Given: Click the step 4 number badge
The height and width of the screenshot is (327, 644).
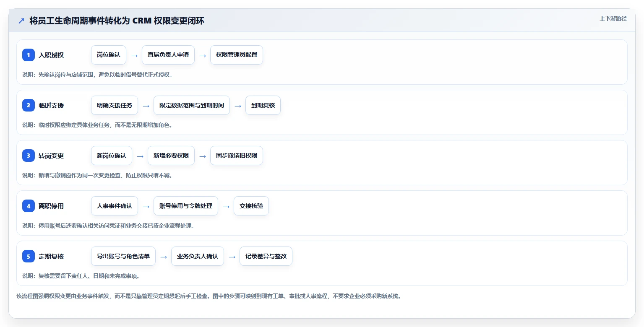Looking at the screenshot, I should (29, 206).
